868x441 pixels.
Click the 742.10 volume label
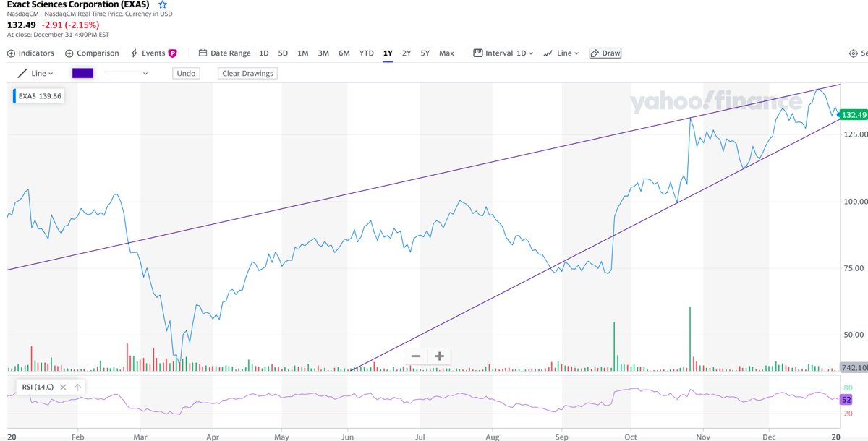click(855, 368)
